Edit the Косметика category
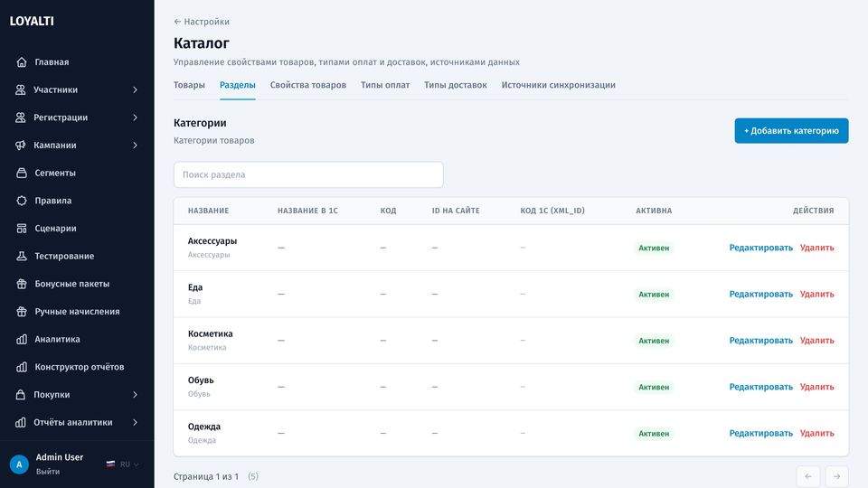The height and width of the screenshot is (488, 868). point(760,341)
